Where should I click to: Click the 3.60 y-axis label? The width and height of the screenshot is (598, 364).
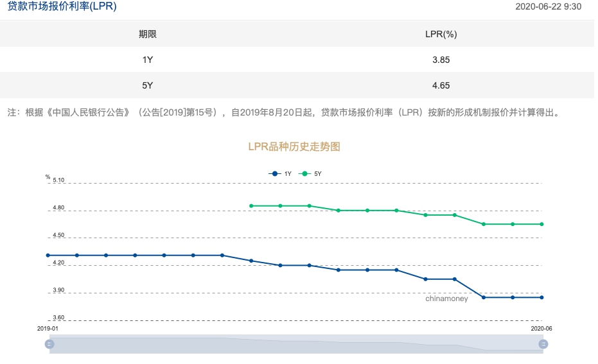coord(58,318)
